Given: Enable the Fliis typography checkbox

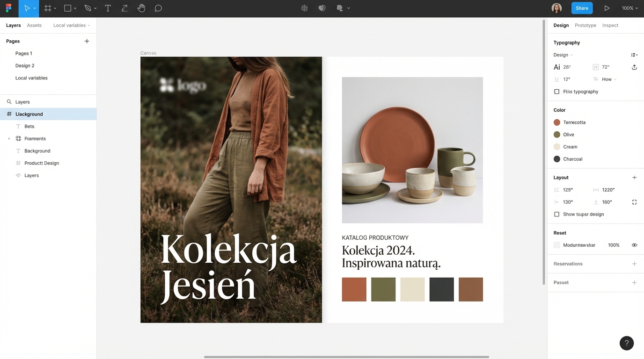Looking at the screenshot, I should click(x=556, y=92).
